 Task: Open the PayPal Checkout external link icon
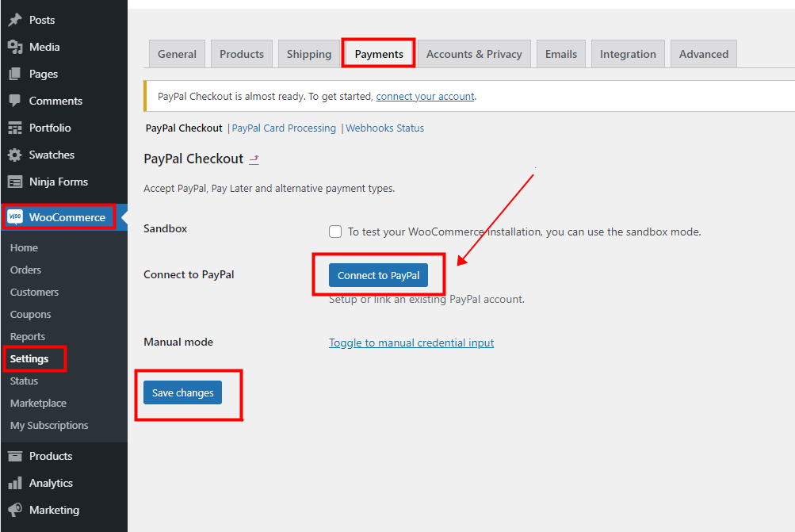click(254, 159)
